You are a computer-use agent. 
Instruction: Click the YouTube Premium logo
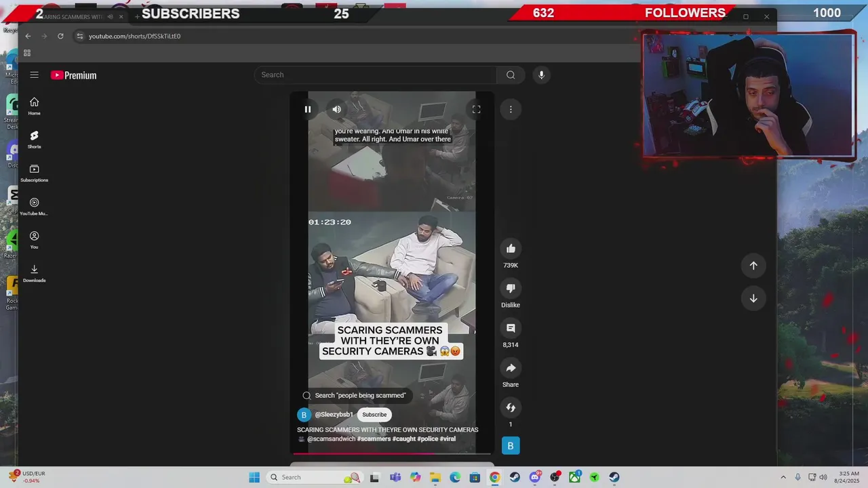click(74, 75)
